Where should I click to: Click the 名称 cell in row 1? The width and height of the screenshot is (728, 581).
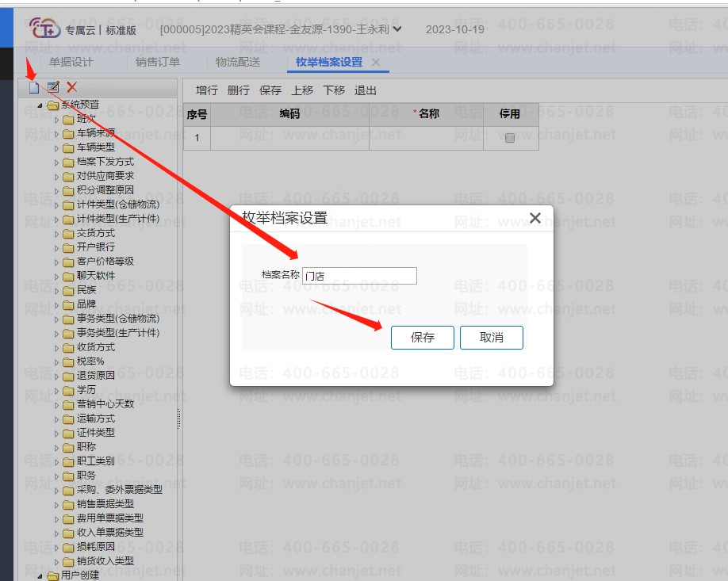tap(426, 138)
